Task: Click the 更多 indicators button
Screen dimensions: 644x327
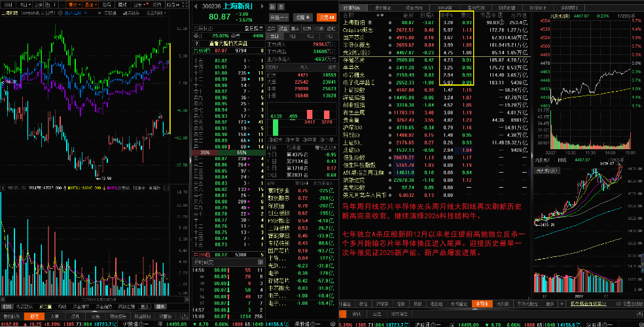Action: tap(145, 307)
